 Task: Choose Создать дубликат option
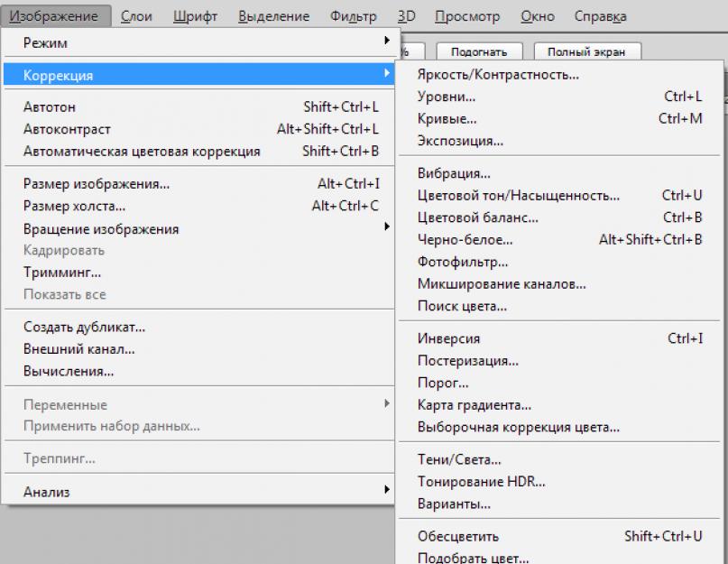coord(84,327)
